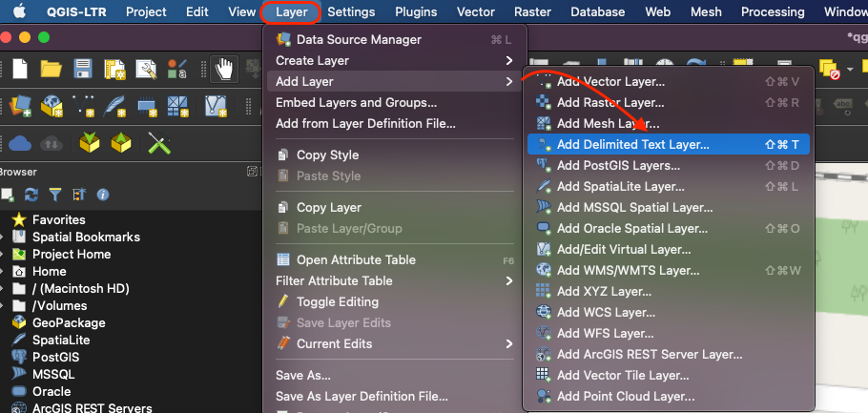
Task: Open the Edit menu
Action: (x=197, y=11)
